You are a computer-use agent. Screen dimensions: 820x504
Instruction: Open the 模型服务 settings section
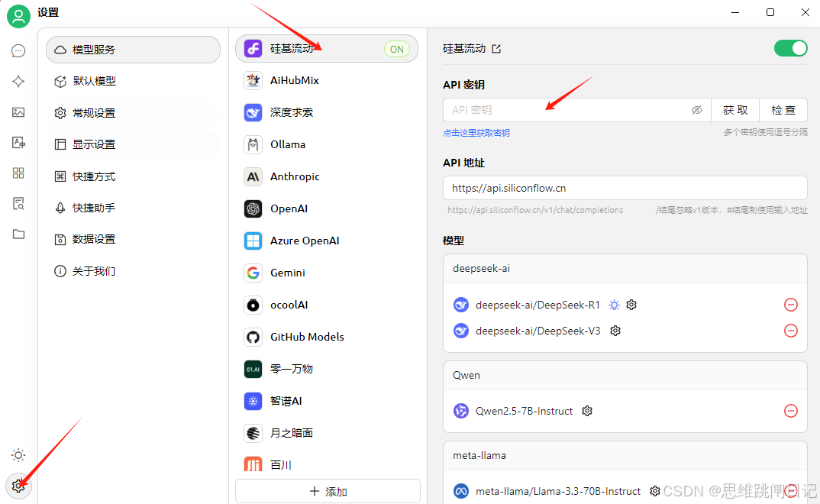coord(134,50)
